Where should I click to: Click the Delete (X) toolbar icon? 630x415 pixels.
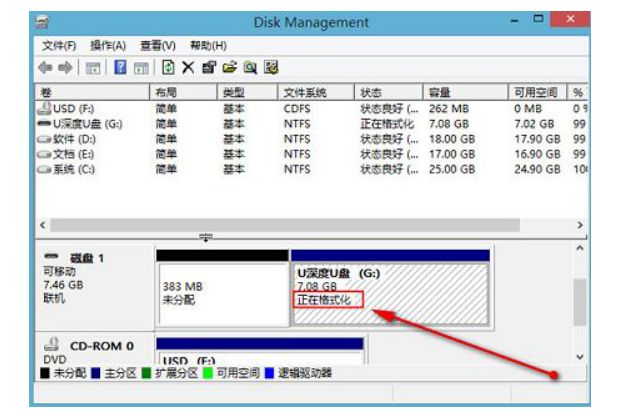(x=187, y=68)
